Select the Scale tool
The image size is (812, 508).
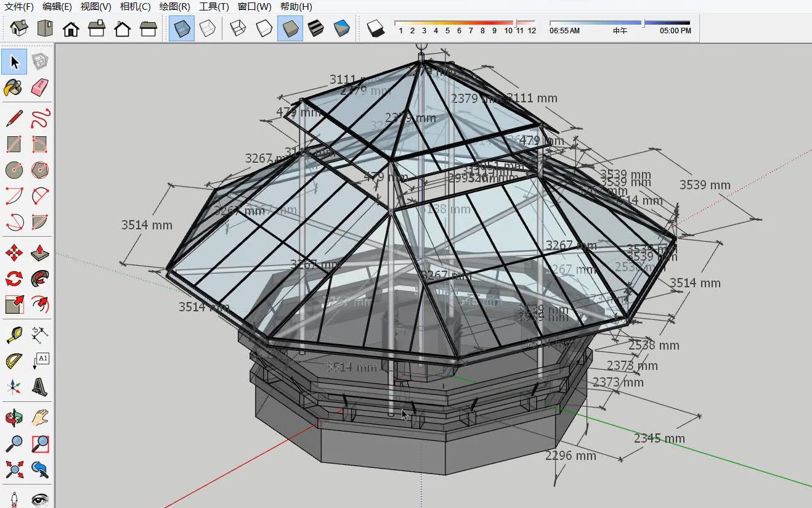coord(14,304)
